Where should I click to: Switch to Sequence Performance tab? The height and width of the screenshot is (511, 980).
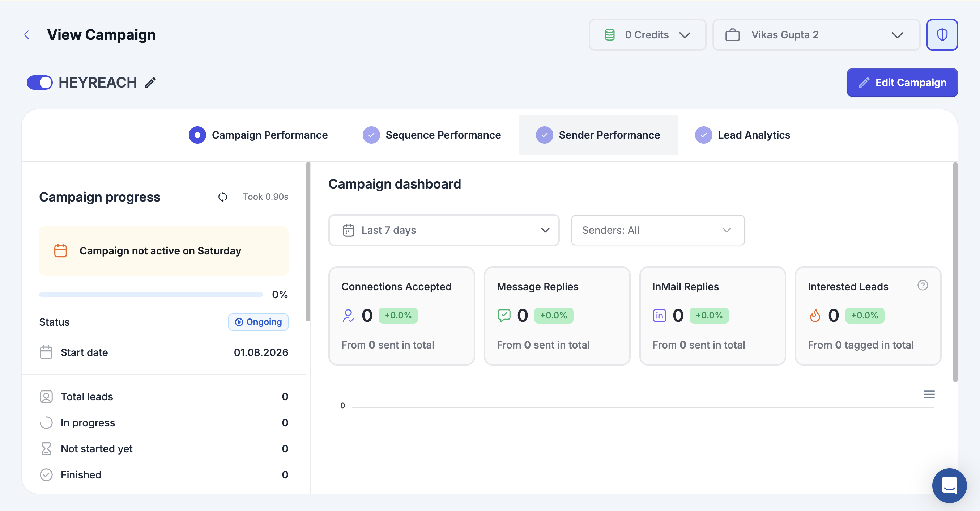(431, 135)
